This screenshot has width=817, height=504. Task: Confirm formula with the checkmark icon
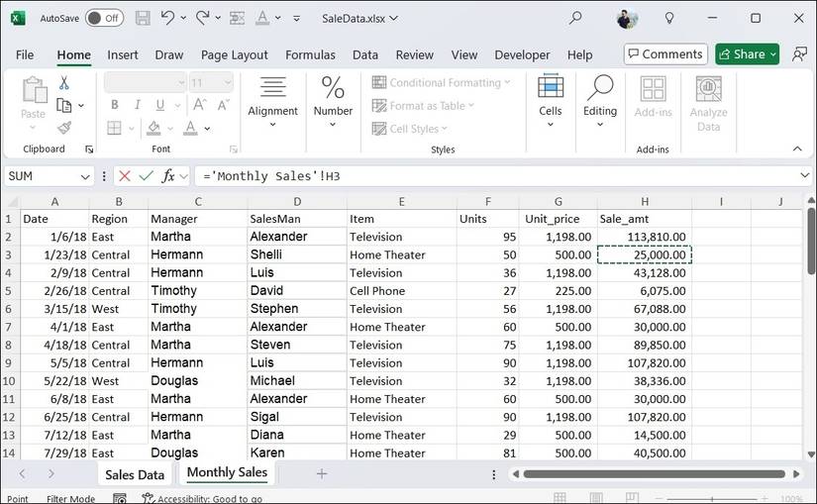pyautogui.click(x=147, y=175)
